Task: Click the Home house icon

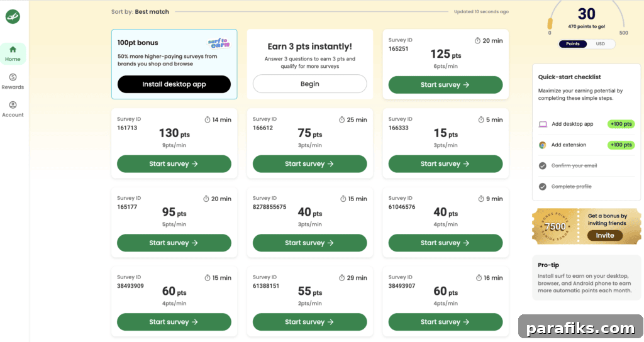Action: pos(13,50)
